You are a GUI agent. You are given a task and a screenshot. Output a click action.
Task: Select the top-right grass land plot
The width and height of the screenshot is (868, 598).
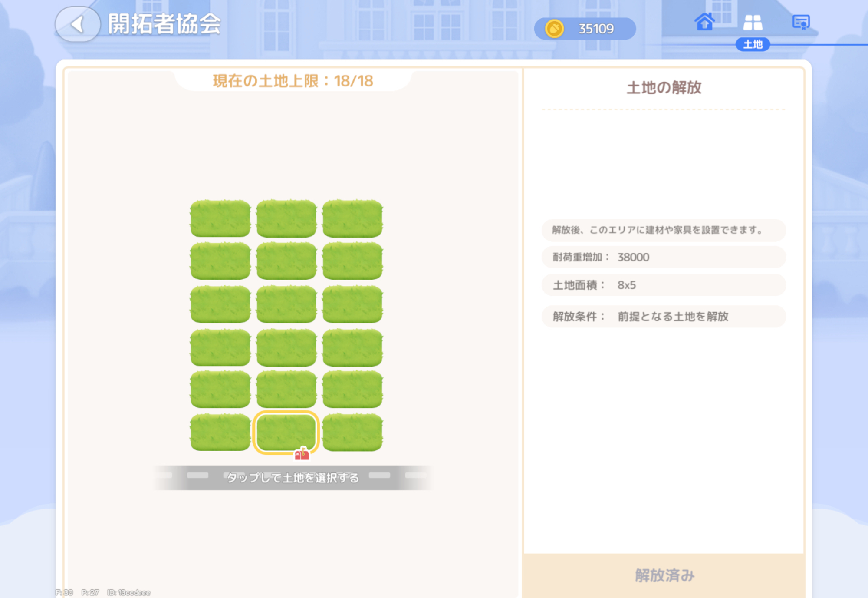click(x=352, y=218)
